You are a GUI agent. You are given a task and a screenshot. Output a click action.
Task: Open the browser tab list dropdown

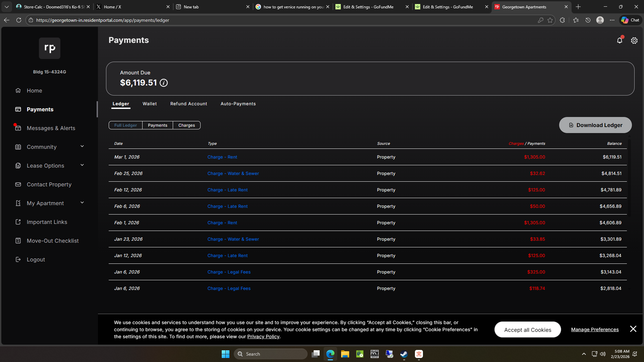[x=7, y=7]
